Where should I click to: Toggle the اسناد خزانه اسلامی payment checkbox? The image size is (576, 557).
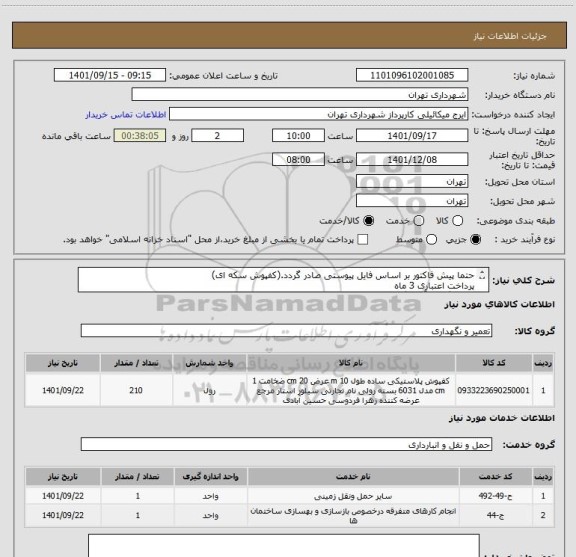[363, 240]
